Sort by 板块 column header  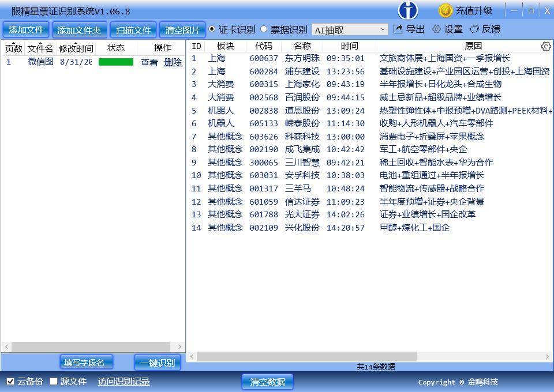(x=225, y=46)
